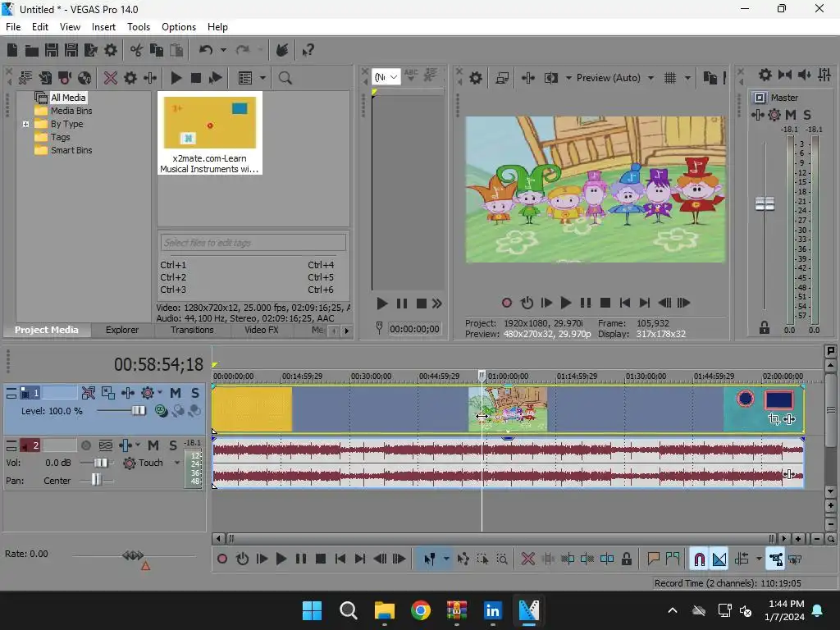Play timeline from transport bar
This screenshot has height=630, width=840.
coord(281,559)
